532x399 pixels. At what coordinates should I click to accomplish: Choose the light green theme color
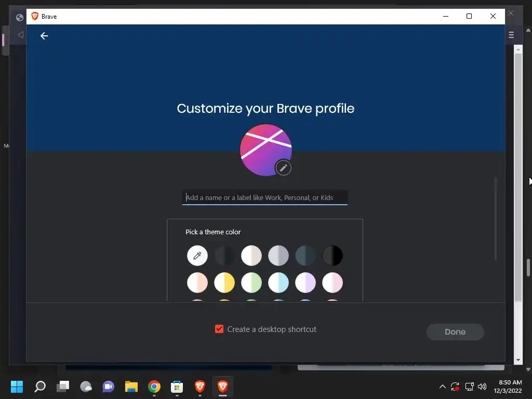251,282
